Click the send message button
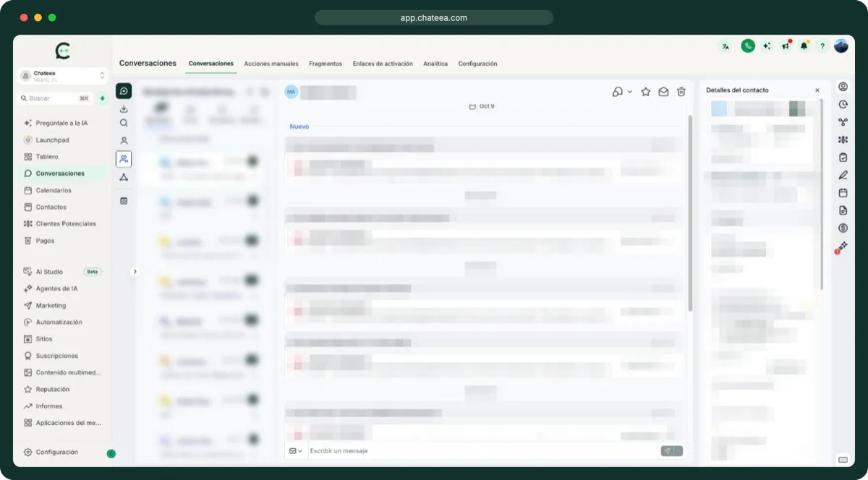868x480 pixels. point(667,451)
